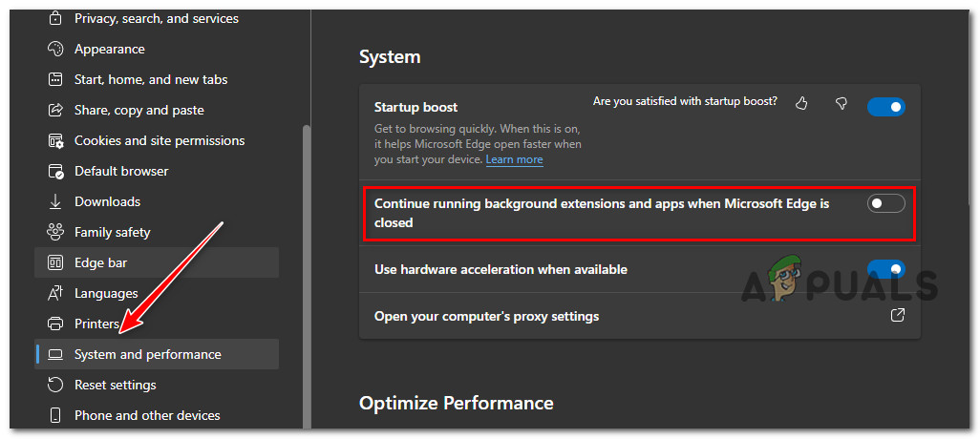Select Privacy, search, and services
The image size is (980, 439).
click(156, 18)
